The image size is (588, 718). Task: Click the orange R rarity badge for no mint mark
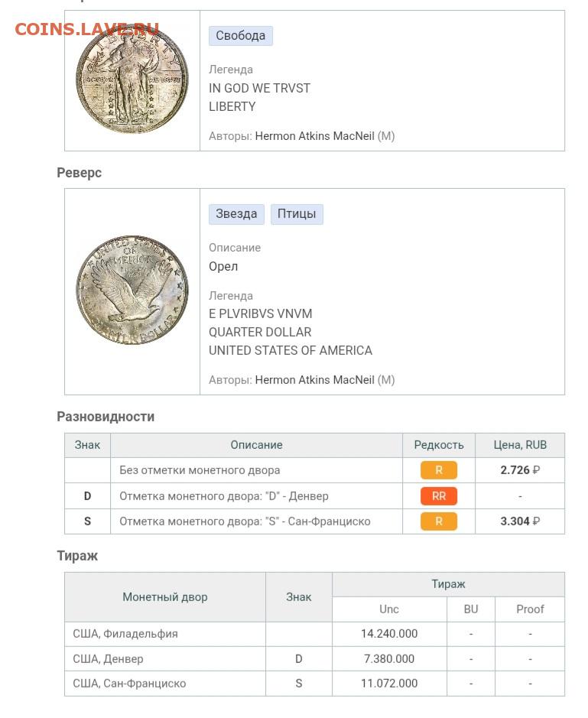[438, 470]
